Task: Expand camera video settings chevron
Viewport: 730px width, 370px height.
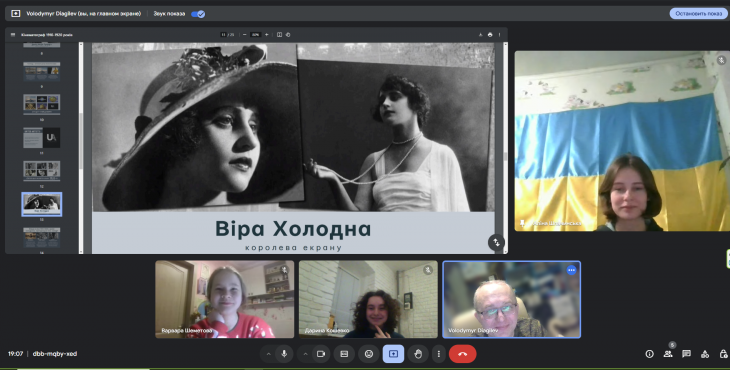Action: pyautogui.click(x=305, y=354)
